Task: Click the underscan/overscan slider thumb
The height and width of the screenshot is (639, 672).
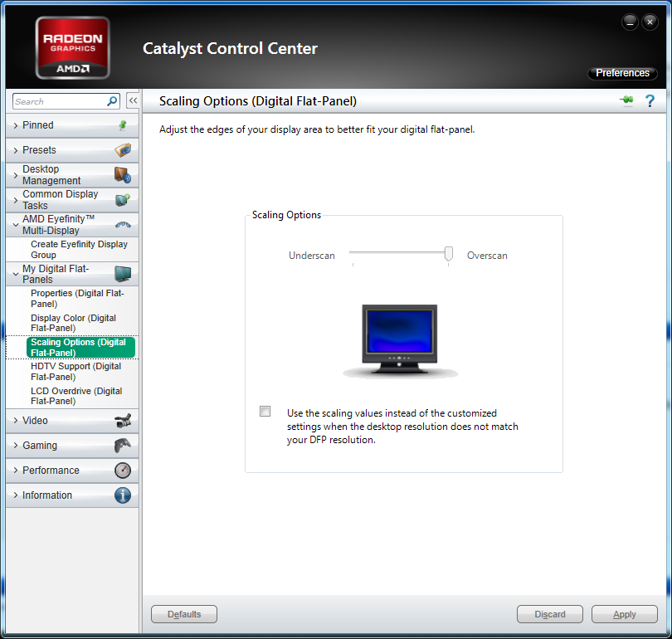Action: tap(448, 253)
